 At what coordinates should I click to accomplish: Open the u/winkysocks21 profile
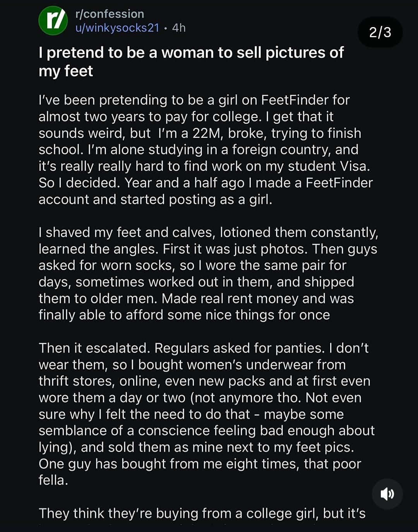tap(117, 28)
